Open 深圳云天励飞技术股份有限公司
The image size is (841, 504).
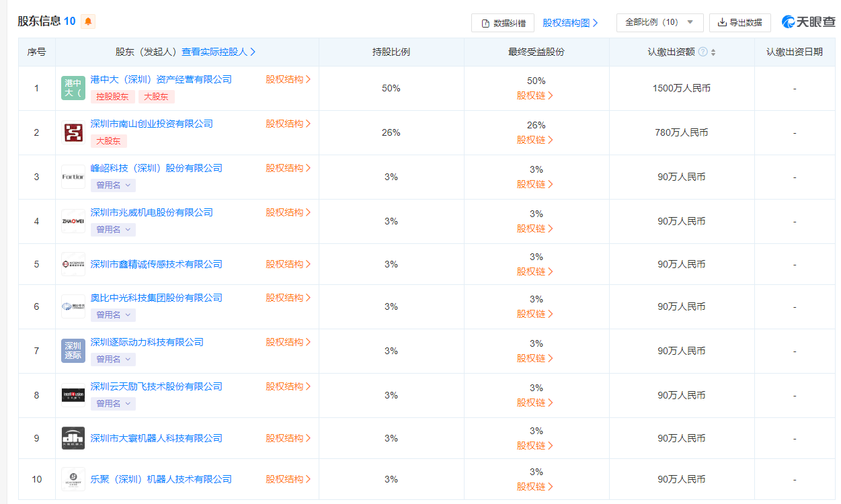[157, 386]
